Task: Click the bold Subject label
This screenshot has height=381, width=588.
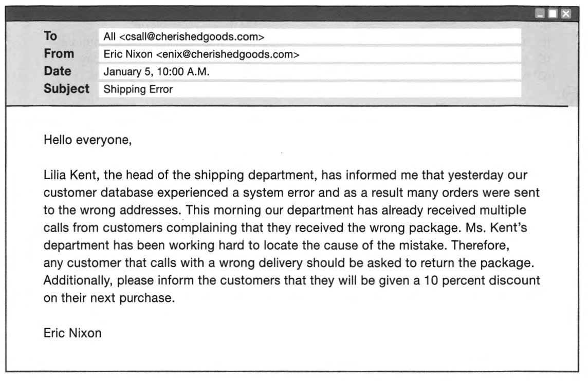Action: [66, 89]
